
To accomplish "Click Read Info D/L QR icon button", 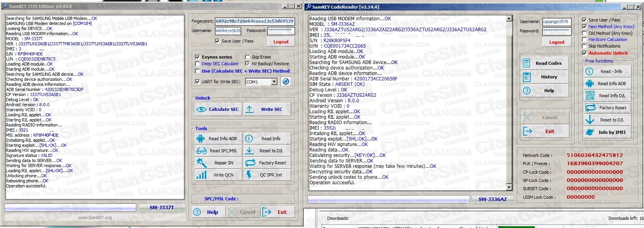I will pyautogui.click(x=607, y=96).
